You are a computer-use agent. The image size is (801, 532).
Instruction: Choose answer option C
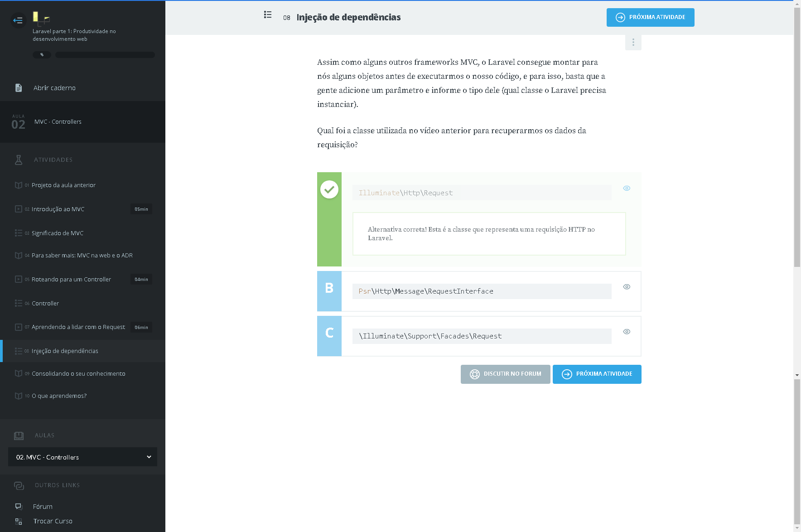tap(329, 336)
